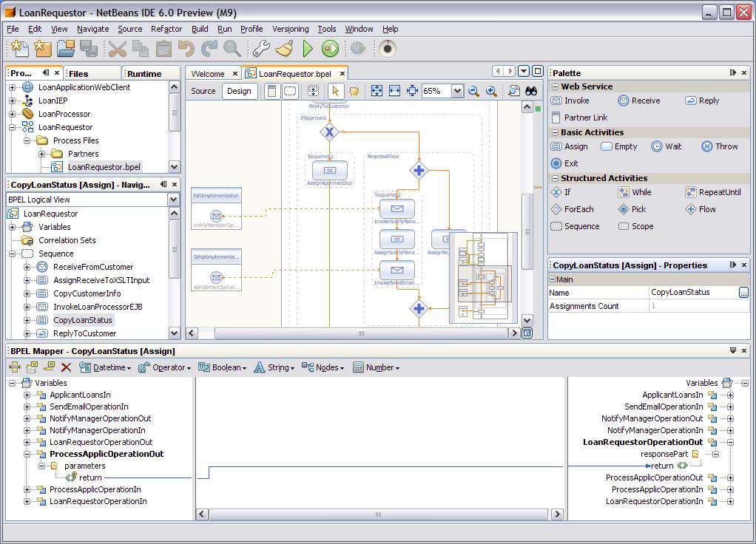Viewport: 756px width, 544px height.
Task: Open the 65% zoom dropdown
Action: click(457, 91)
